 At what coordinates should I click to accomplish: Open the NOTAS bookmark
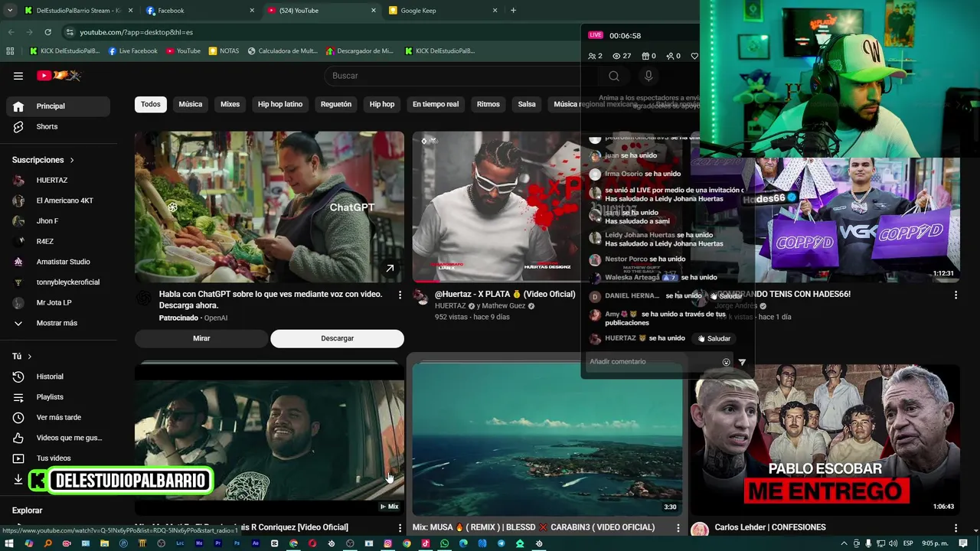(224, 51)
